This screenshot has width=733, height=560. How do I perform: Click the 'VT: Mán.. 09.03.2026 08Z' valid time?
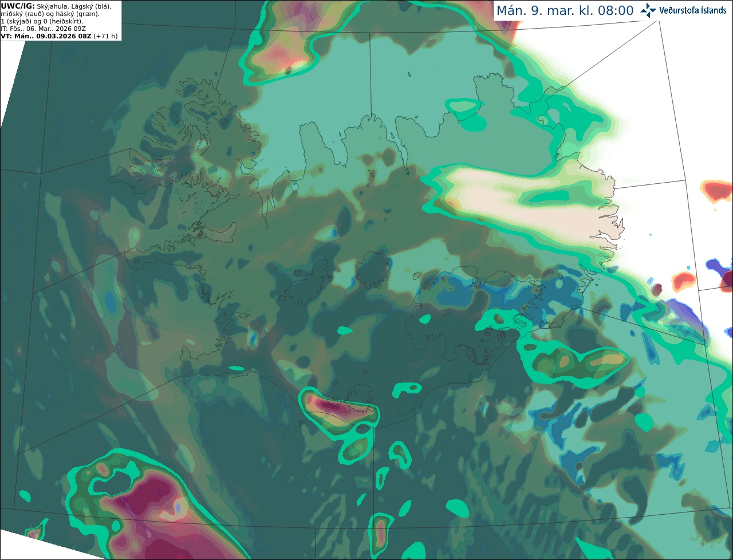(x=46, y=36)
